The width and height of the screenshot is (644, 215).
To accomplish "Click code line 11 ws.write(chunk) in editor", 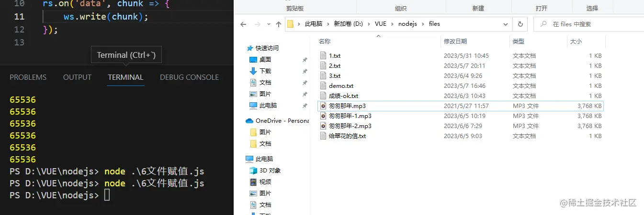I will click(x=106, y=17).
